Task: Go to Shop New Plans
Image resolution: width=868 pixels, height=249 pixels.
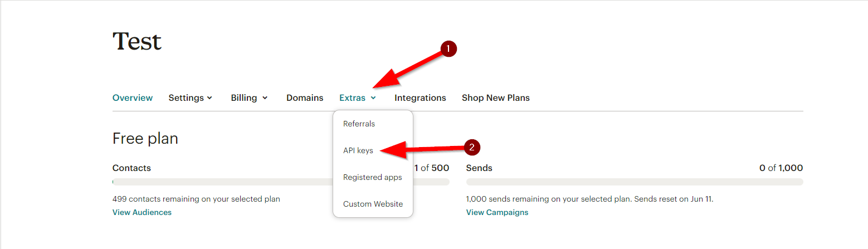Action: (496, 97)
